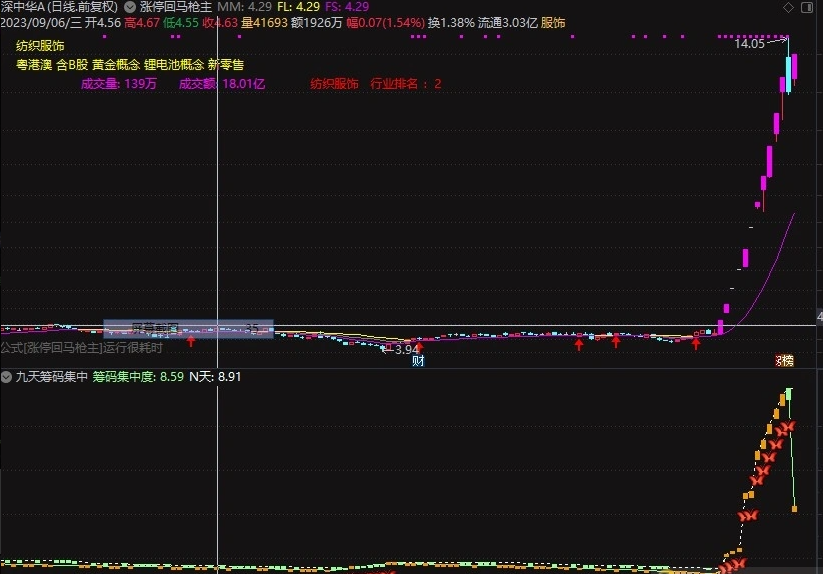This screenshot has width=823, height=574.
Task: Click the 纺织服饰 yellow industry label
Action: coord(40,46)
